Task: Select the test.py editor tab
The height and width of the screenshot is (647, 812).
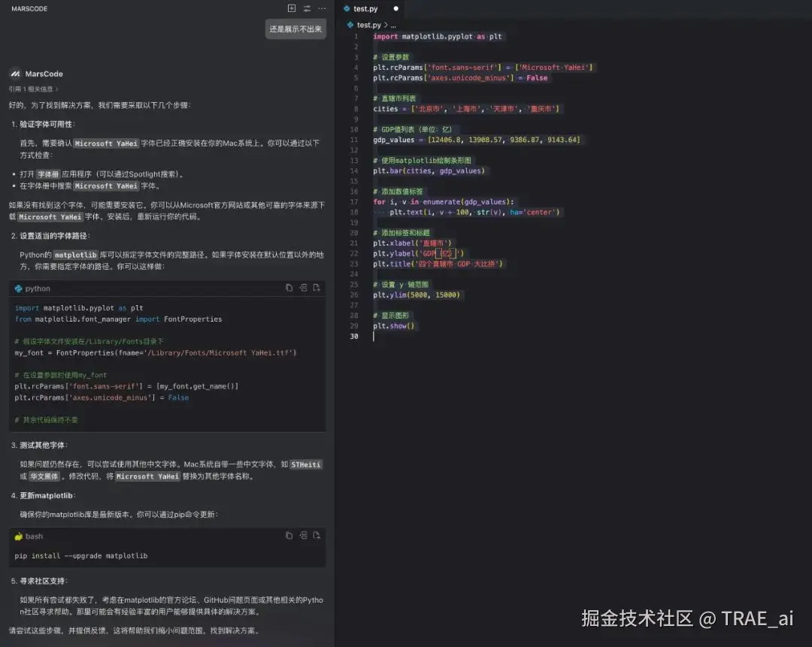Action: (368, 9)
